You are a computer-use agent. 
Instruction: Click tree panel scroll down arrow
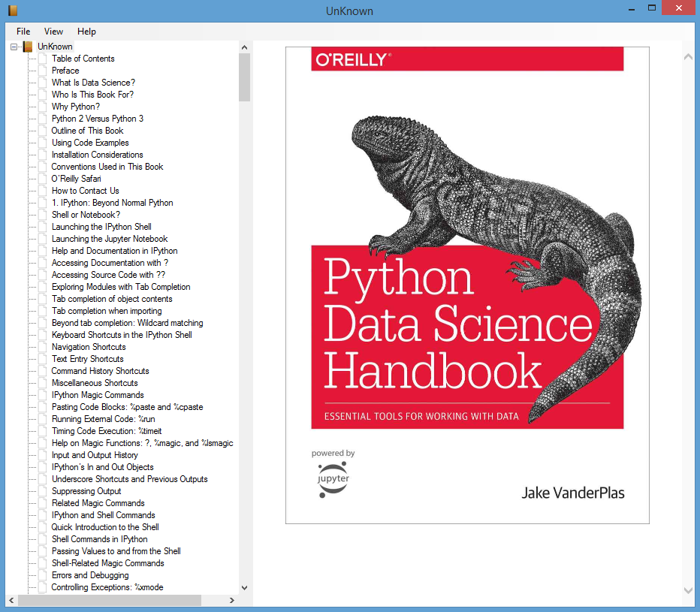click(244, 588)
